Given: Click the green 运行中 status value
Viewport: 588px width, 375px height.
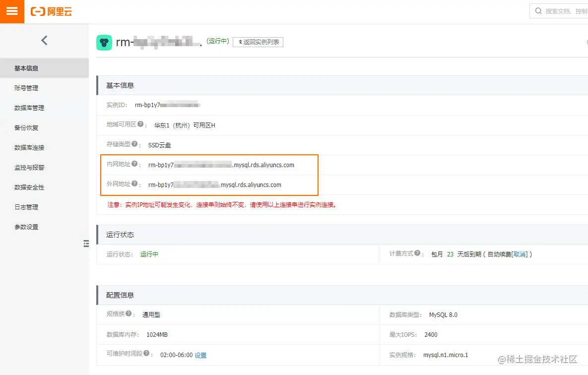Looking at the screenshot, I should click(149, 254).
